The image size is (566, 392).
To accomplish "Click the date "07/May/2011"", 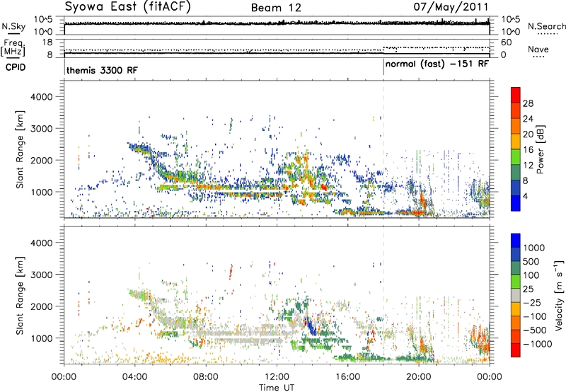I will point(451,6).
